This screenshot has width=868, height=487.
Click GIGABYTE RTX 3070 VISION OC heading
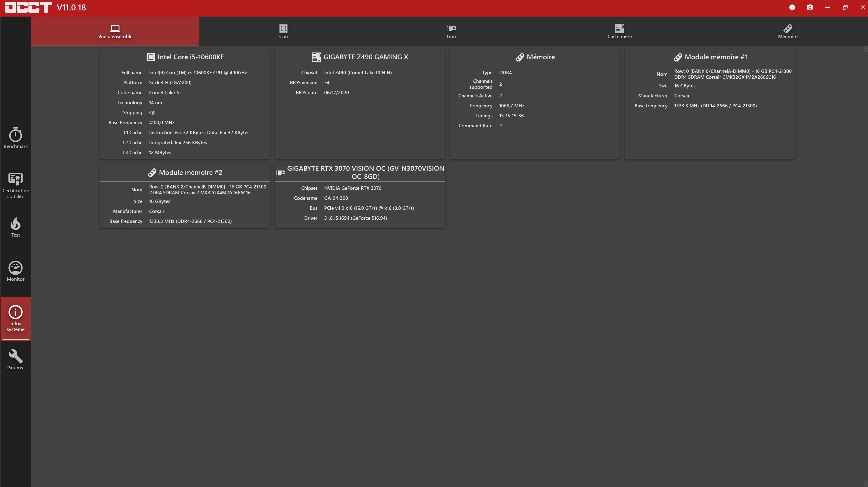tap(366, 172)
